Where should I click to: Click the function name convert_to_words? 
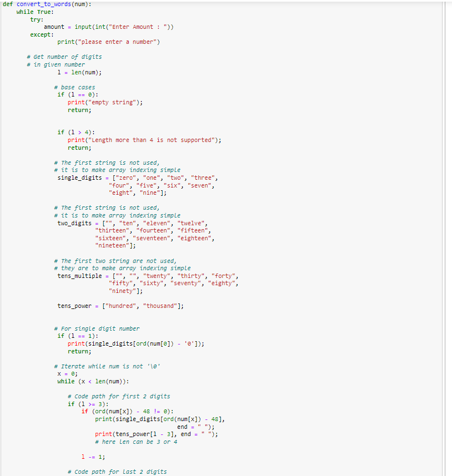point(44,4)
